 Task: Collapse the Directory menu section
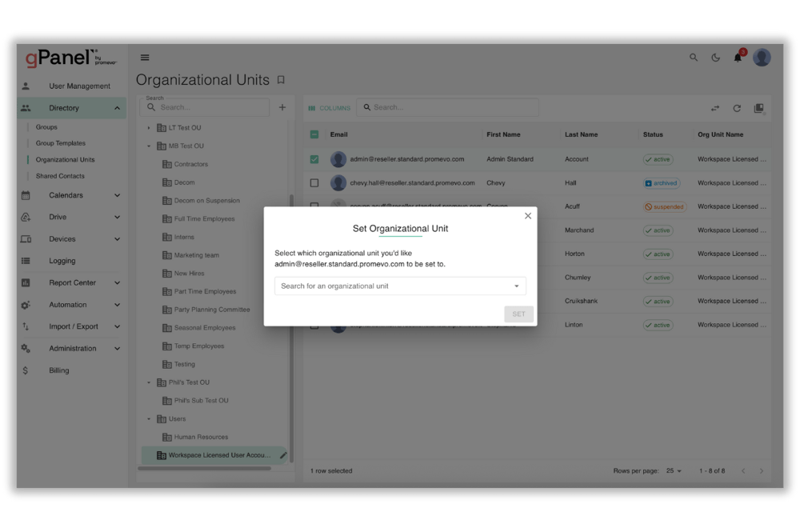(117, 108)
